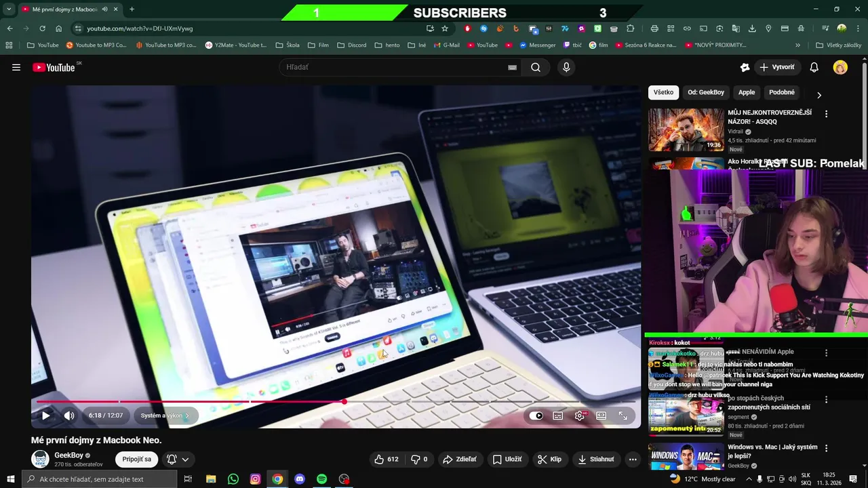This screenshot has height=488, width=868.
Task: Open a new browser tab with plus
Action: (x=132, y=9)
